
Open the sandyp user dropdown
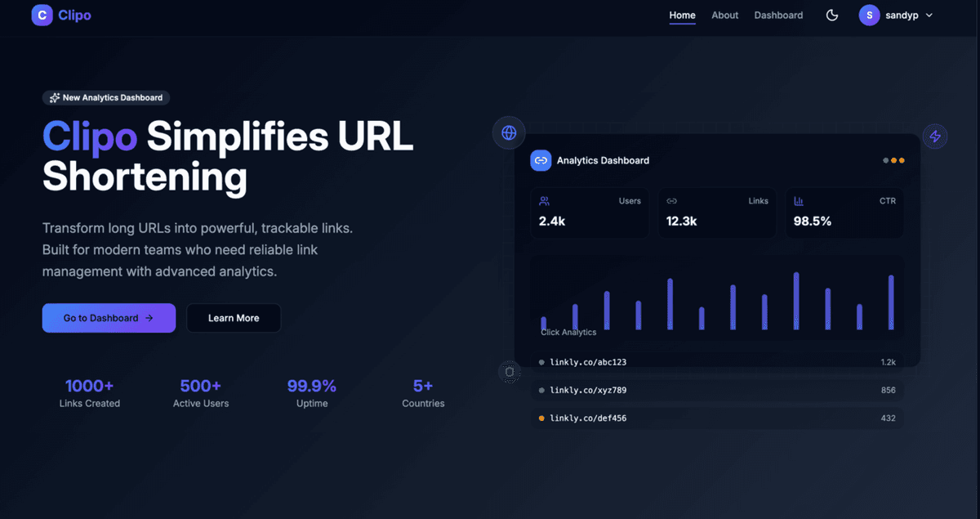pos(896,15)
